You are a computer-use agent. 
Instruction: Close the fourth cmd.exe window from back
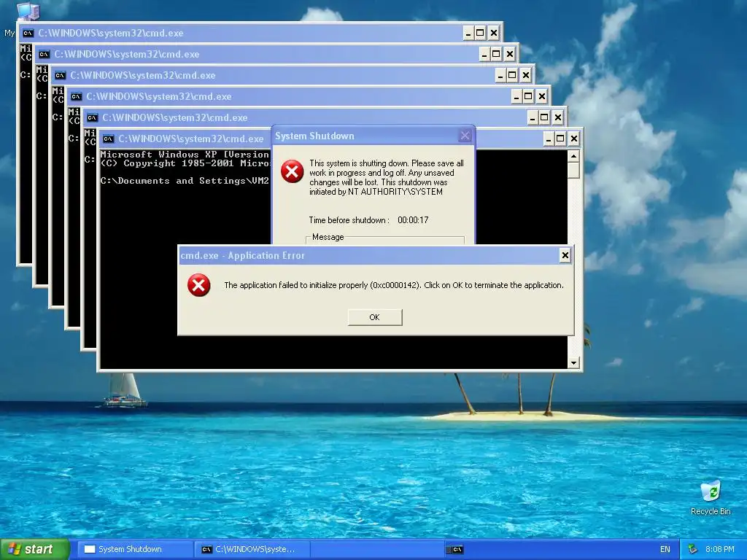542,96
